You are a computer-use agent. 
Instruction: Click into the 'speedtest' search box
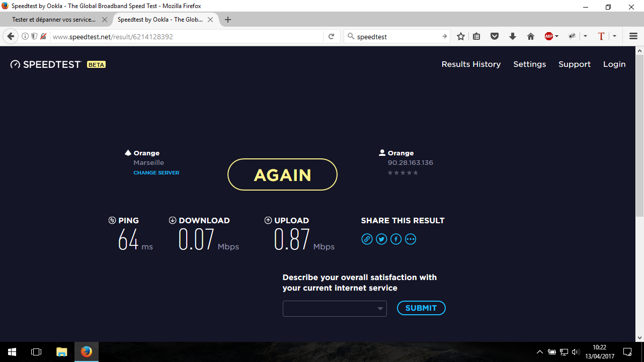click(397, 37)
